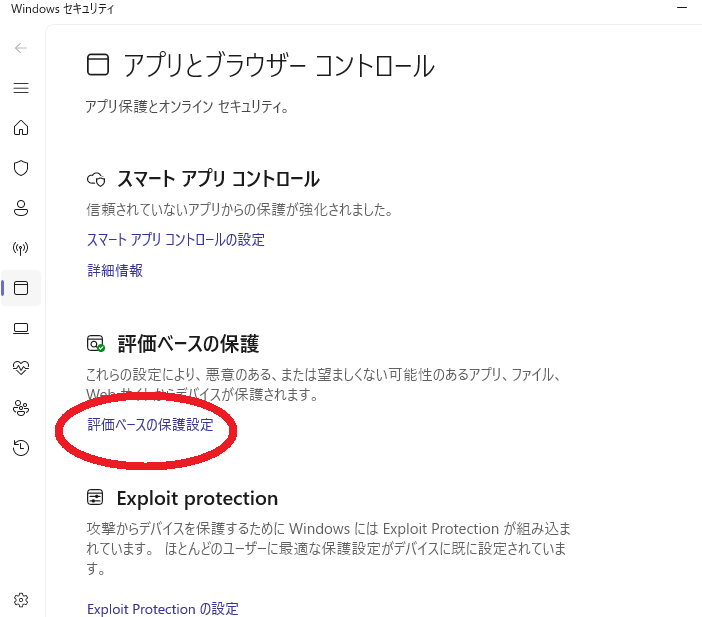Open the Exploit Protection の設定 link
Image resolution: width=702 pixels, height=617 pixels.
coord(163,609)
